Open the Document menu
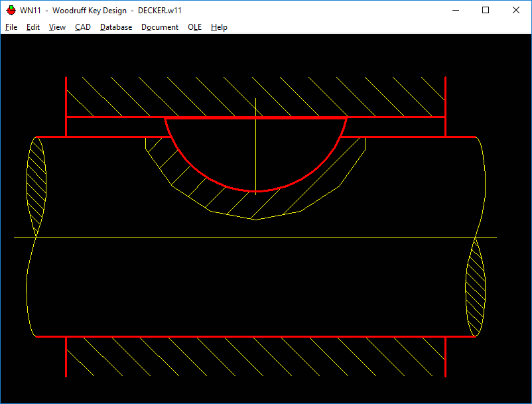The width and height of the screenshot is (532, 404). tap(160, 27)
